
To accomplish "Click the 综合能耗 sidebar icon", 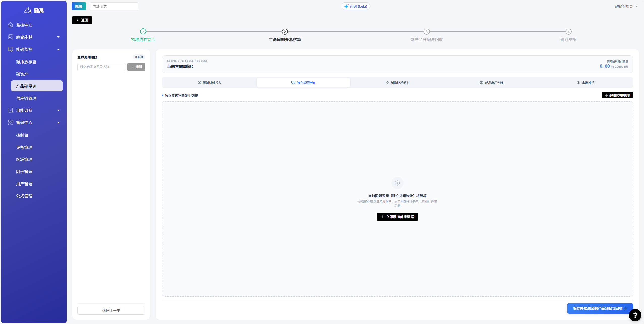I will (11, 37).
